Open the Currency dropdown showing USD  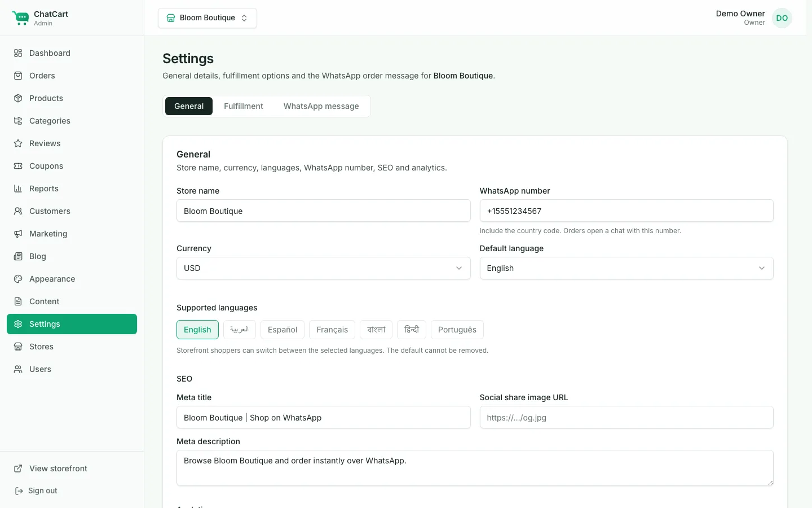click(x=323, y=268)
